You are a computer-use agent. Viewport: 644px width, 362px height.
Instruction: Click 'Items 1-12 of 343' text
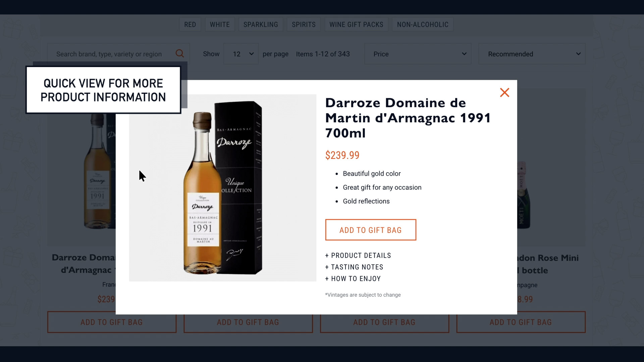323,54
